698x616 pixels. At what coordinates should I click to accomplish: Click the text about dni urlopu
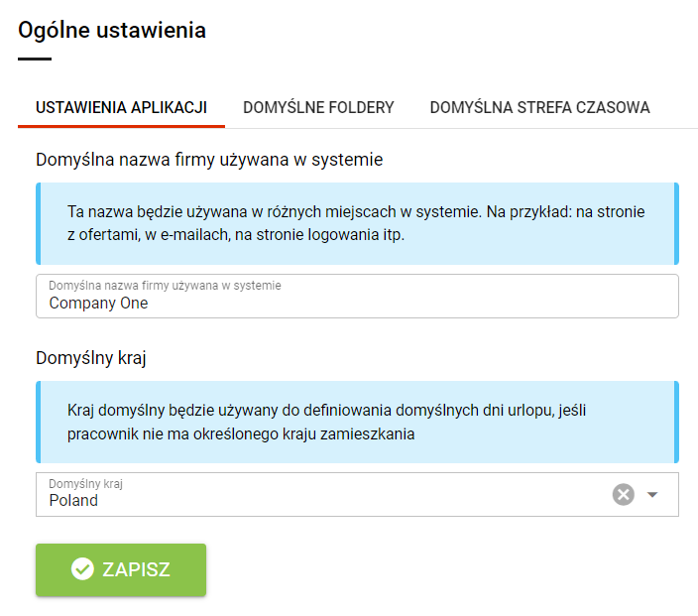pyautogui.click(x=326, y=411)
